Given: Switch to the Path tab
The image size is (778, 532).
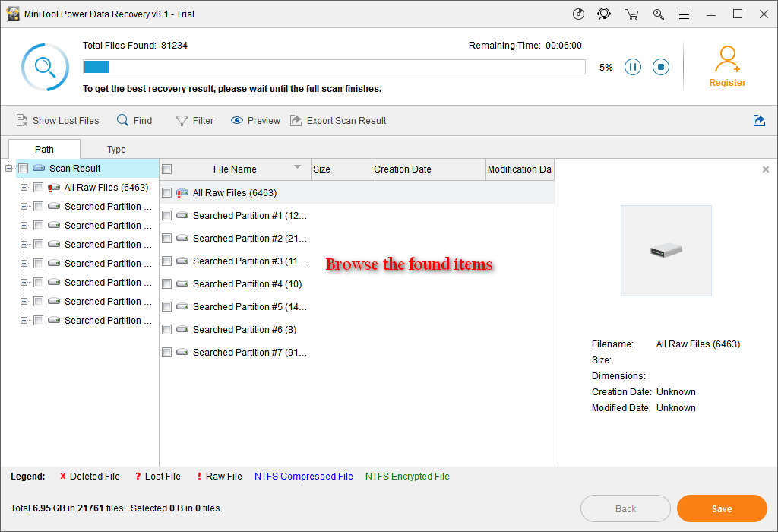Looking at the screenshot, I should 44,150.
